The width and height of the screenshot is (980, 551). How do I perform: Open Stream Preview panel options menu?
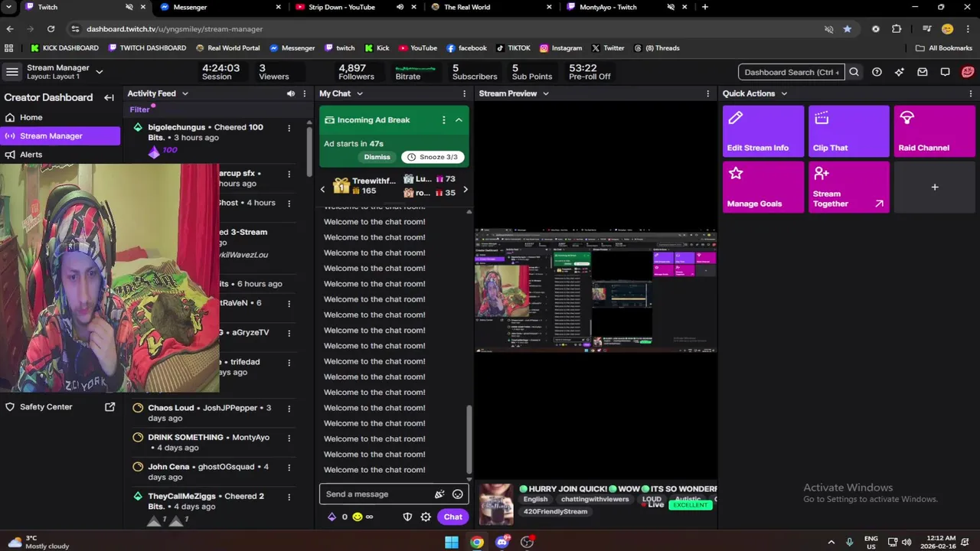[707, 93]
